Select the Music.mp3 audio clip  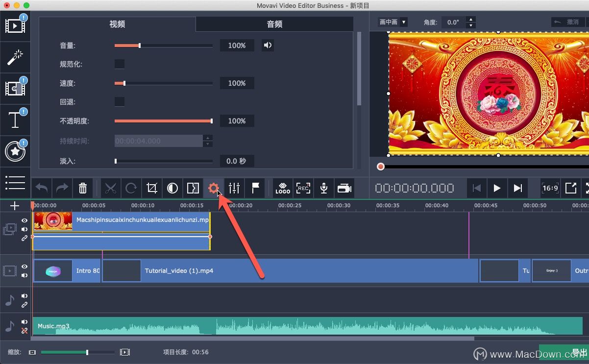coord(308,326)
